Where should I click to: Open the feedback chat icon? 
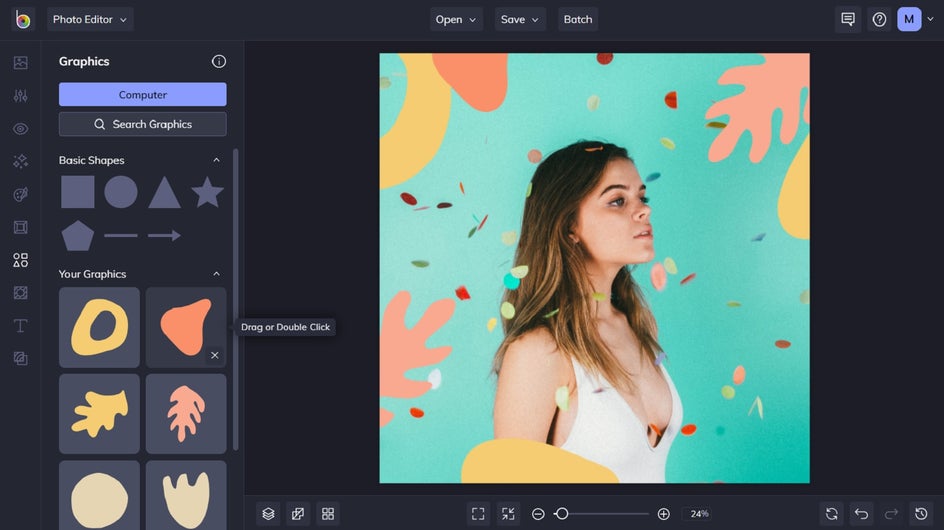pyautogui.click(x=848, y=19)
